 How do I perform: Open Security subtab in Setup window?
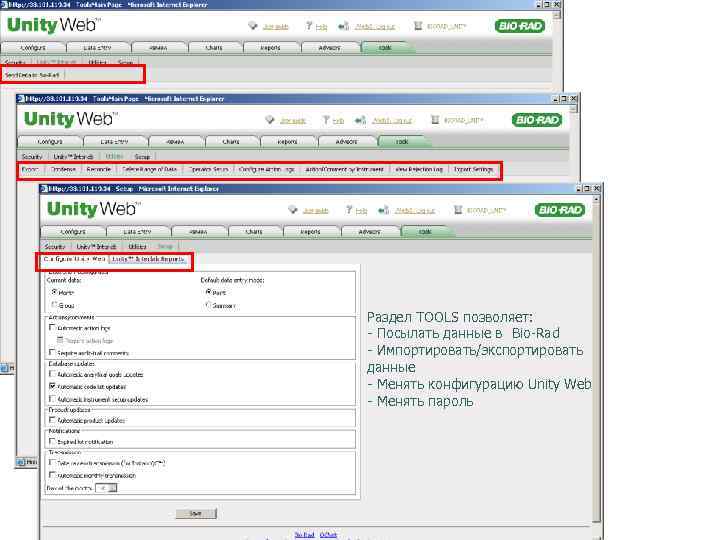[55, 247]
